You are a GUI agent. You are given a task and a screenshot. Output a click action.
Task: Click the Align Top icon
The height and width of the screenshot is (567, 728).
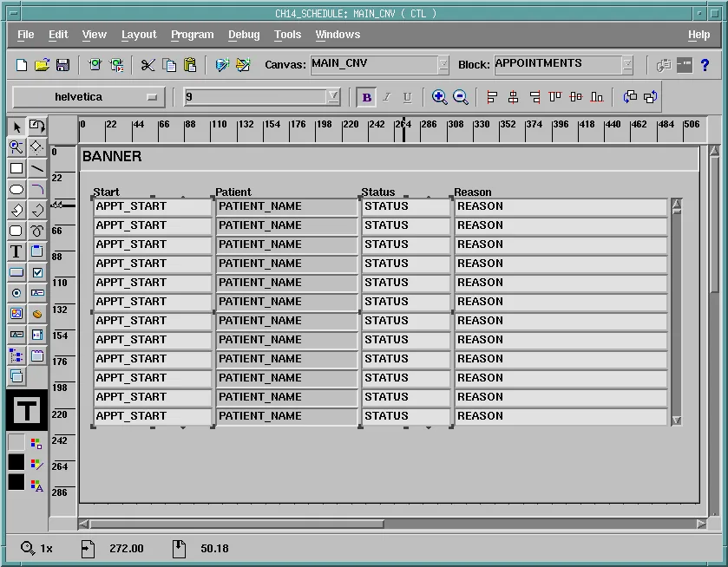554,97
